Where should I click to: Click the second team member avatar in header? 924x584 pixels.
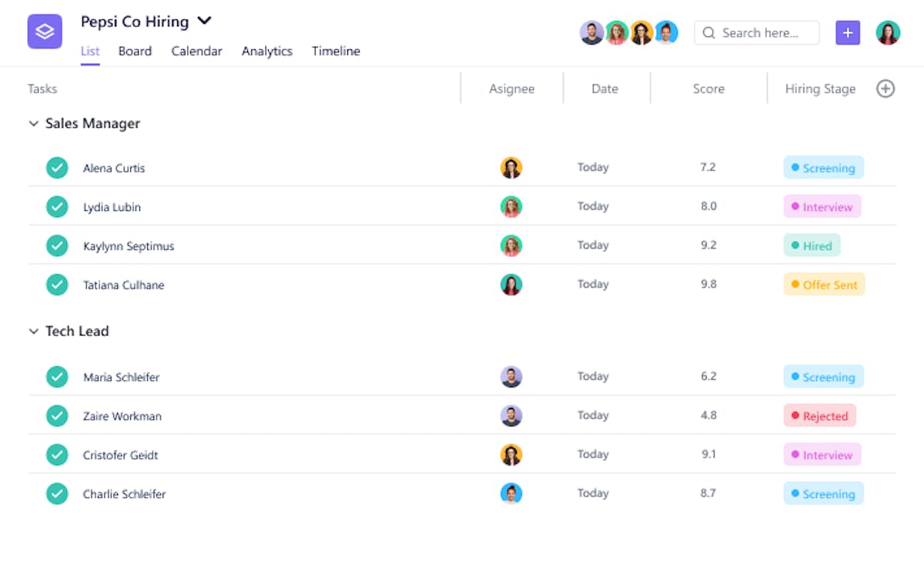click(617, 32)
